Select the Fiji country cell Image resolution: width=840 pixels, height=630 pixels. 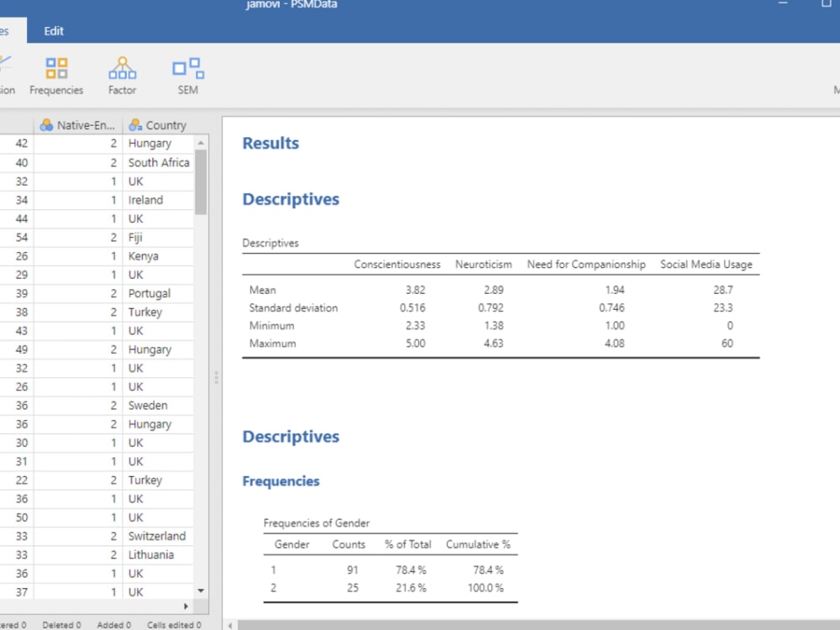(x=159, y=238)
